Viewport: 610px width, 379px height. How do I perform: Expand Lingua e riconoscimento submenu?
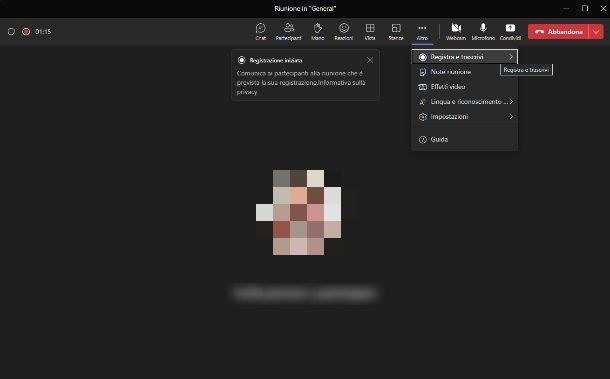465,102
